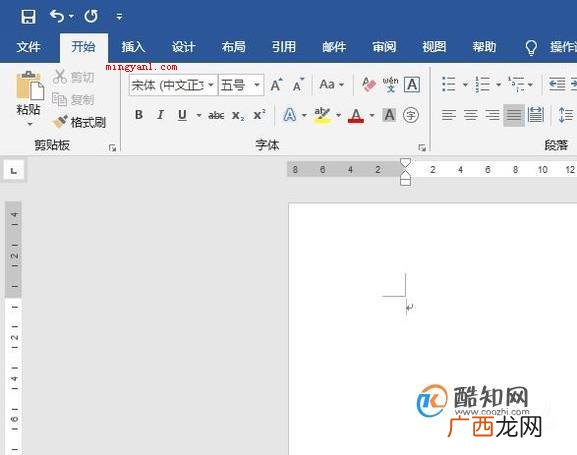Open the Aa change case menu
The width and height of the screenshot is (577, 455).
(331, 85)
